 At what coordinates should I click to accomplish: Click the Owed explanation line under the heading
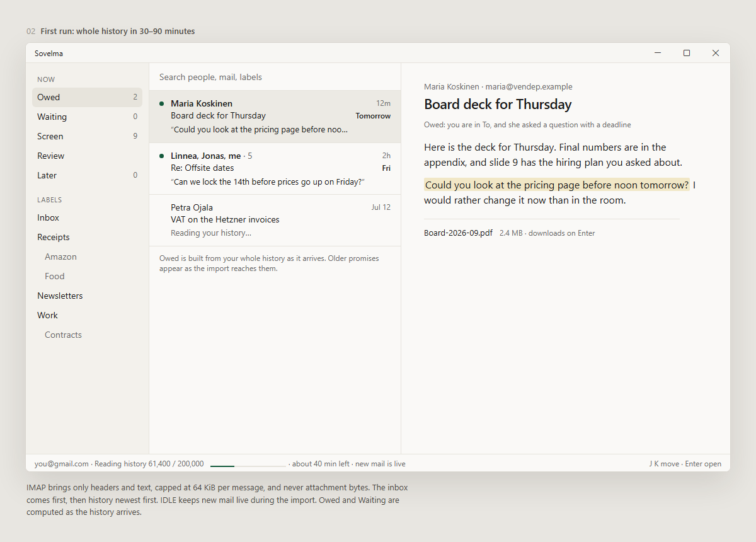coord(527,125)
